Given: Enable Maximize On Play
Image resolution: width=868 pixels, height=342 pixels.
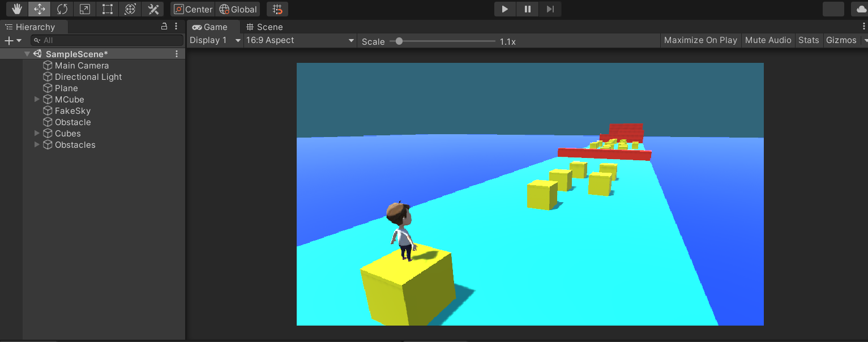Looking at the screenshot, I should [700, 40].
